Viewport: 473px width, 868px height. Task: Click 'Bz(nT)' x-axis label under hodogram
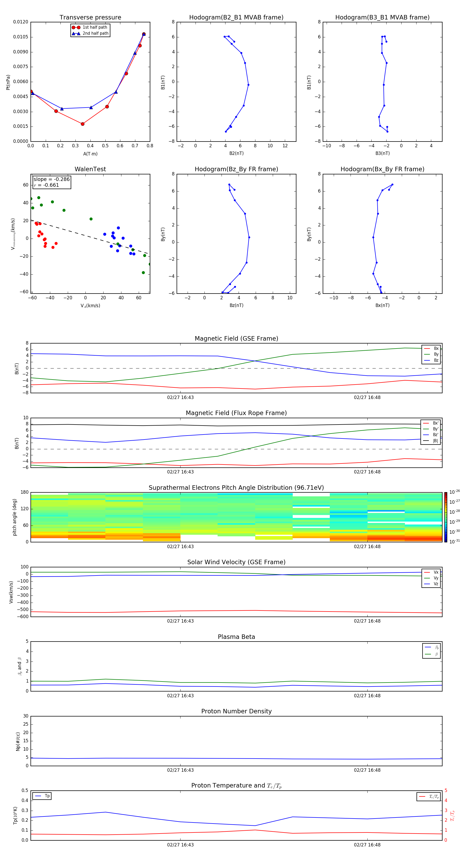tap(236, 305)
